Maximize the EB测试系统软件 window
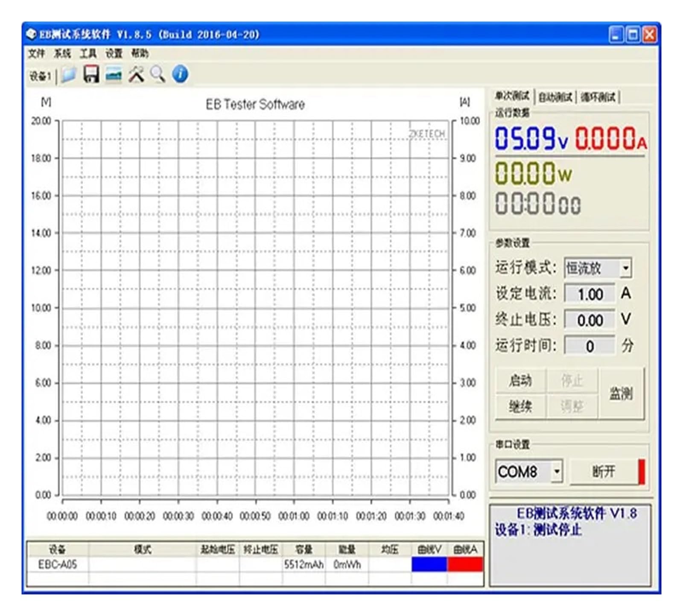The image size is (683, 616). point(633,35)
